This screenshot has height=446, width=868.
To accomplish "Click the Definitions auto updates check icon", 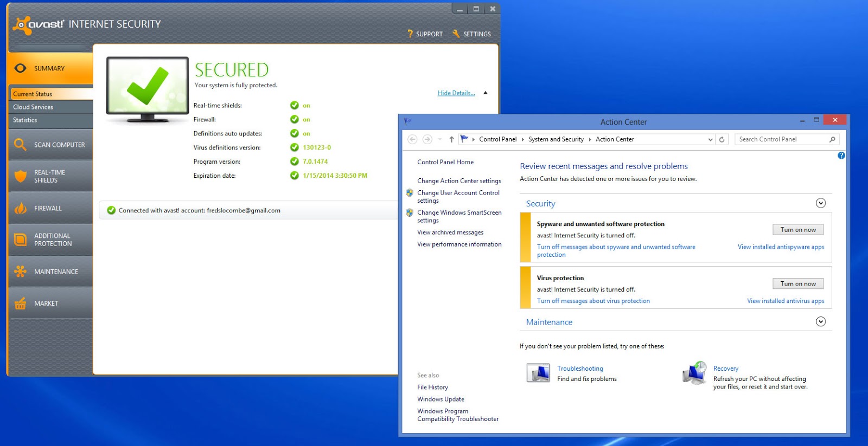I will (295, 133).
